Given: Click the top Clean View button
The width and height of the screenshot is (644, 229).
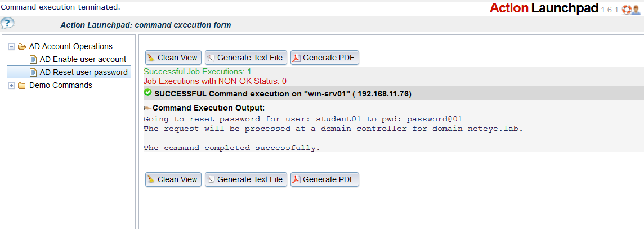Looking at the screenshot, I should 173,58.
